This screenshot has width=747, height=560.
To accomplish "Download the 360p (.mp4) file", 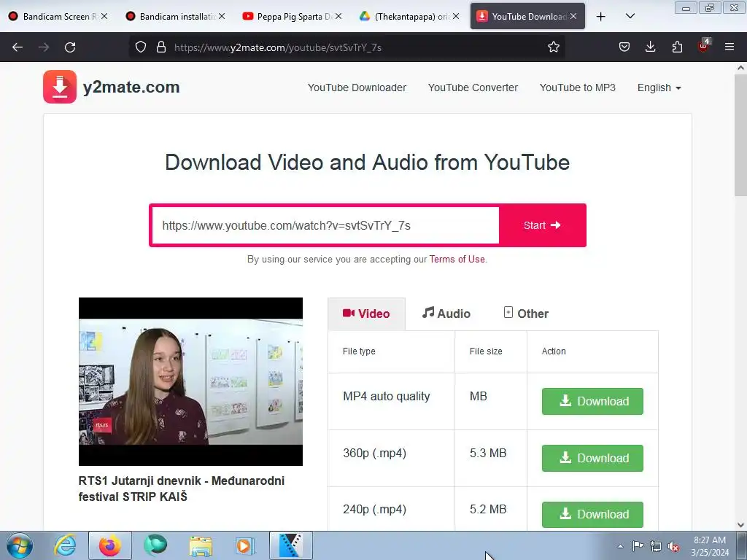I will (x=592, y=458).
